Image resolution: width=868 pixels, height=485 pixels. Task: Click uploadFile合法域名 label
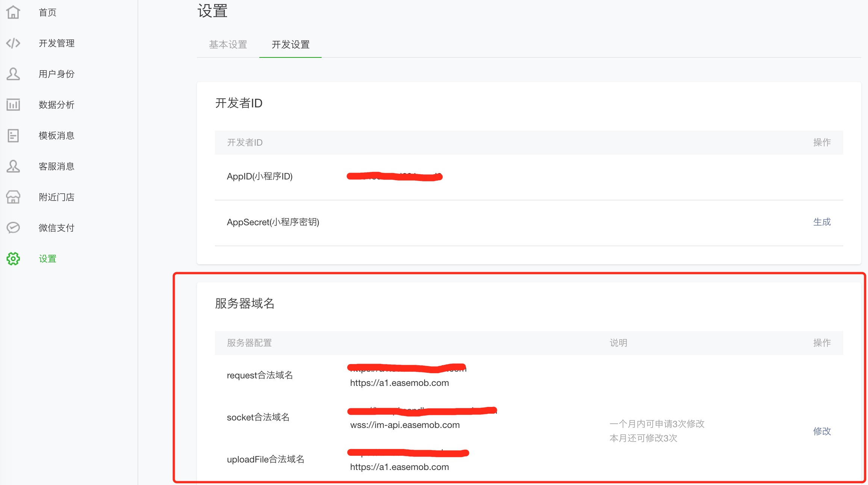[x=266, y=459]
